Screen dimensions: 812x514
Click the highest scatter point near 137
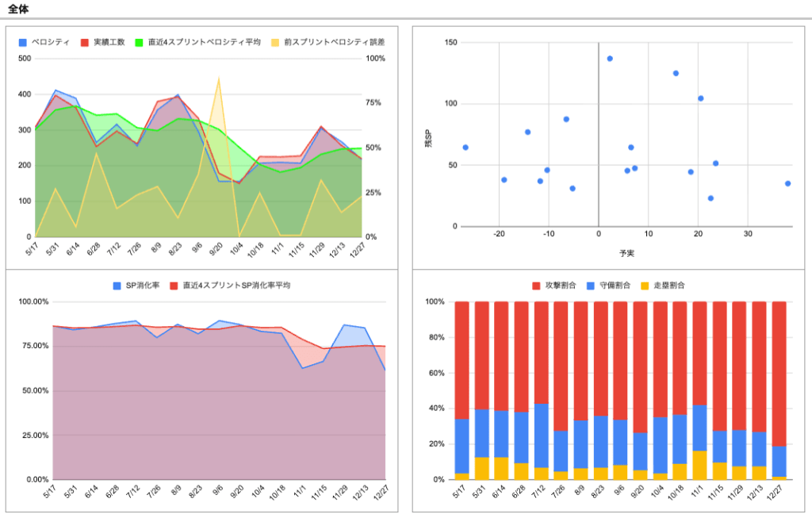click(610, 59)
